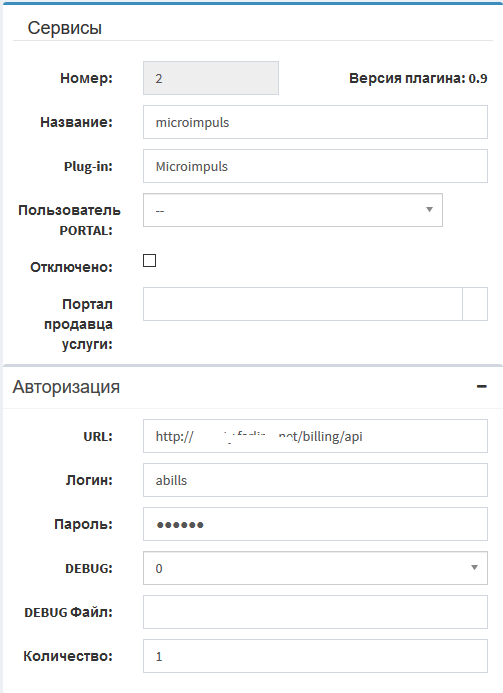Collapse the Авторизация section with minus icon
503x693 pixels.
482,387
